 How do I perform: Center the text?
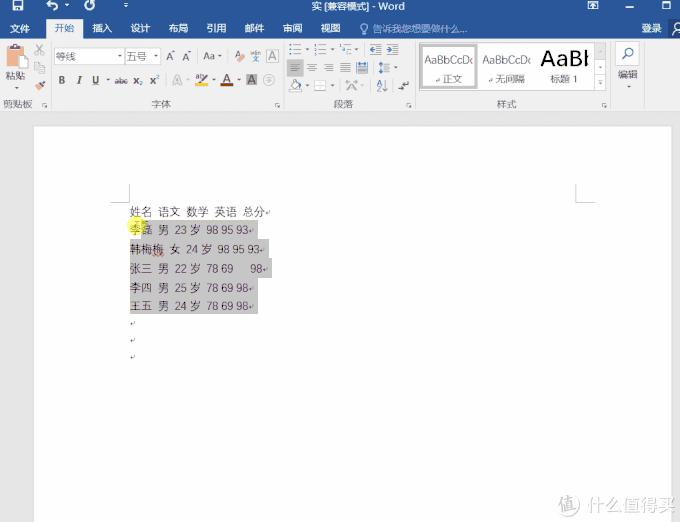(312, 68)
